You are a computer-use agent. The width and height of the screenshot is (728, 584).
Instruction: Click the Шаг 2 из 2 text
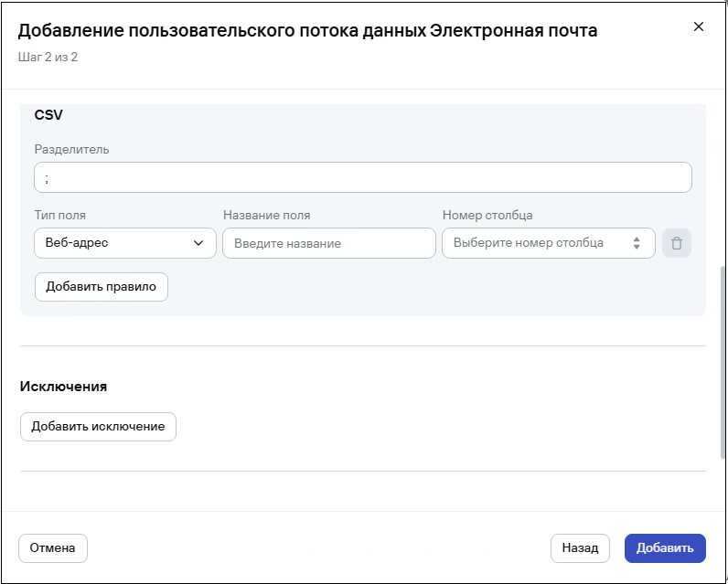(48, 57)
